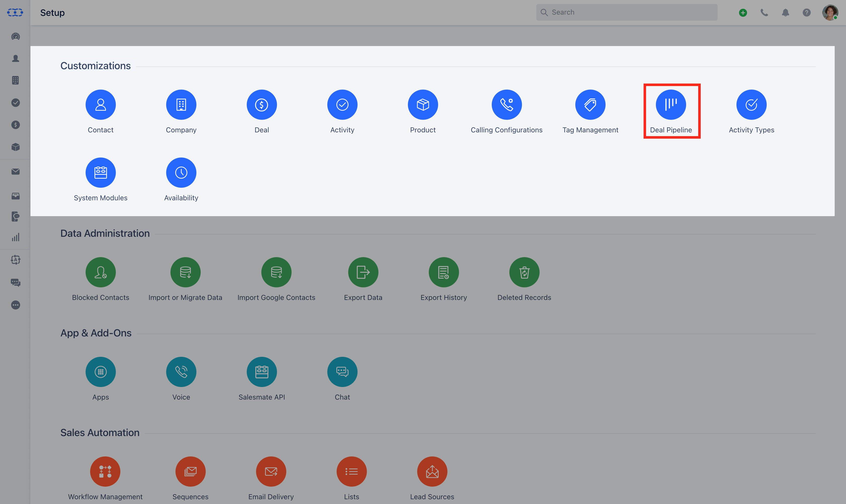Viewport: 846px width, 504px height.
Task: Open Sequences automation
Action: point(190,471)
